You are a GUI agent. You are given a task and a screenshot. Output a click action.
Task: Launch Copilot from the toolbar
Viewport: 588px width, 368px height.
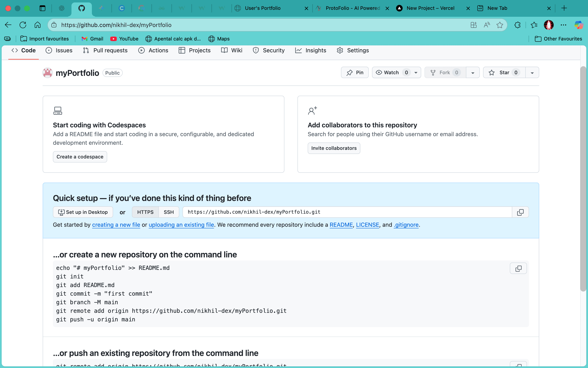(579, 25)
